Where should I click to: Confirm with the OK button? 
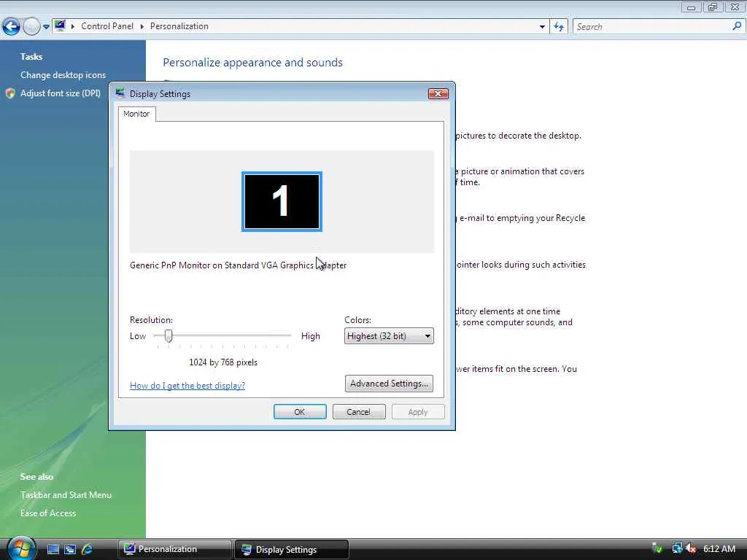pos(300,411)
